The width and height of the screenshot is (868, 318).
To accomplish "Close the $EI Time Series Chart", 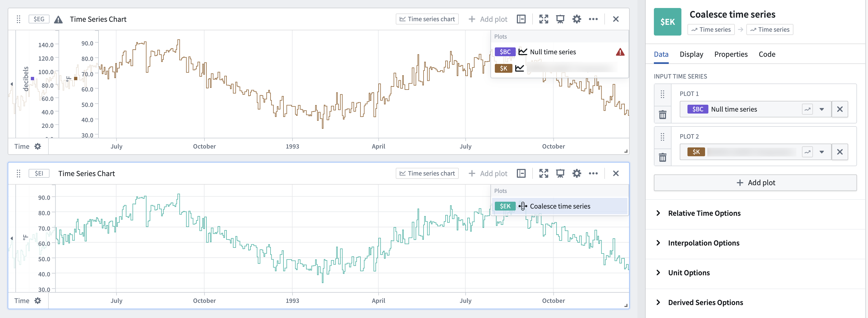I will click(x=616, y=173).
